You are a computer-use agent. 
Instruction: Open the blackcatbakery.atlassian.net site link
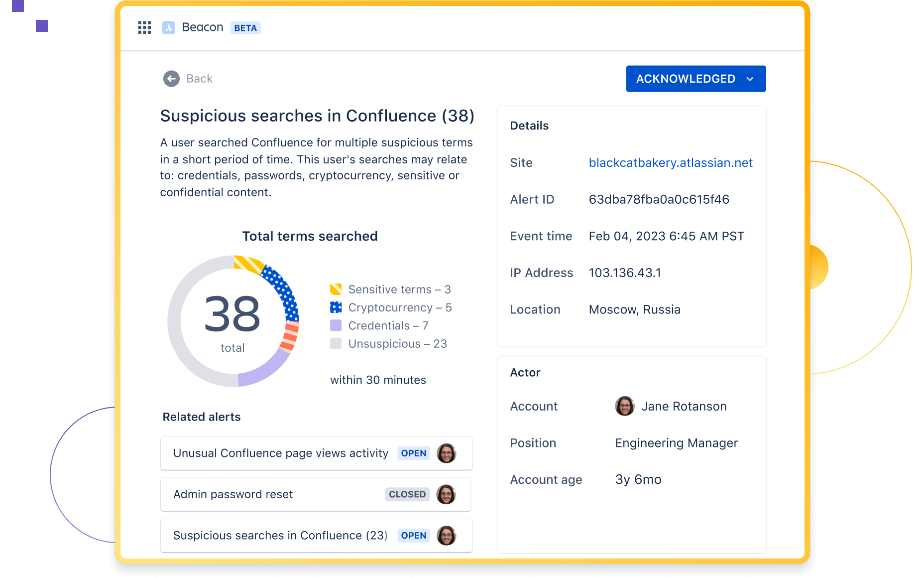[670, 163]
